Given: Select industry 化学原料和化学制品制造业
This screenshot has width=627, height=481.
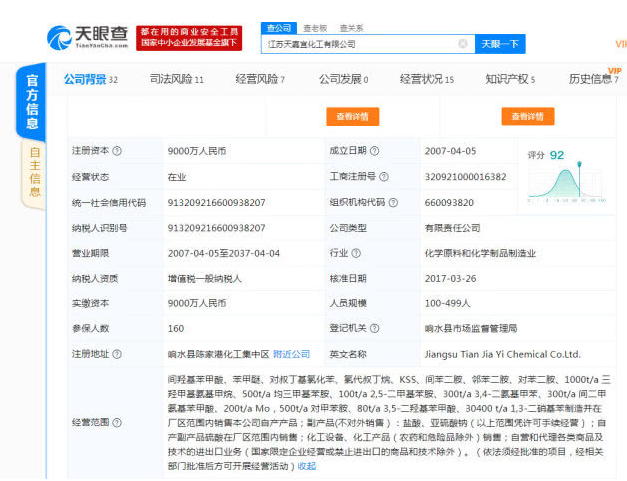Looking at the screenshot, I should pyautogui.click(x=480, y=253).
